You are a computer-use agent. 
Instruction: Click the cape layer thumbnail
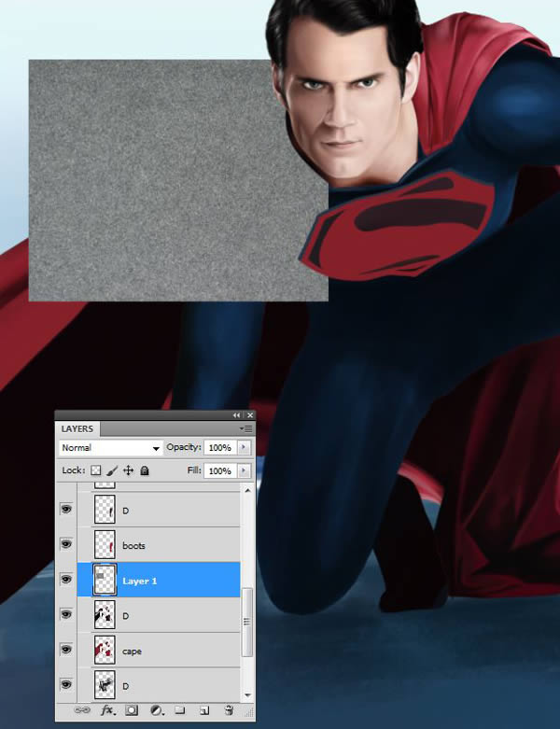coord(105,650)
